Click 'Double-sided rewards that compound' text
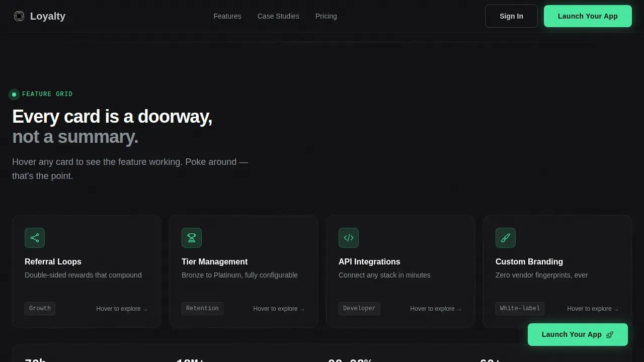This screenshot has height=362, width=644. pyautogui.click(x=83, y=275)
